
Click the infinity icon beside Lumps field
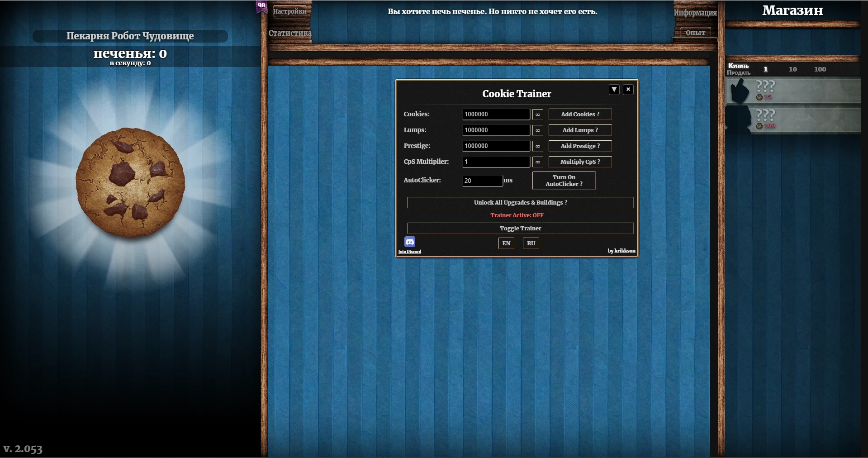tap(537, 130)
